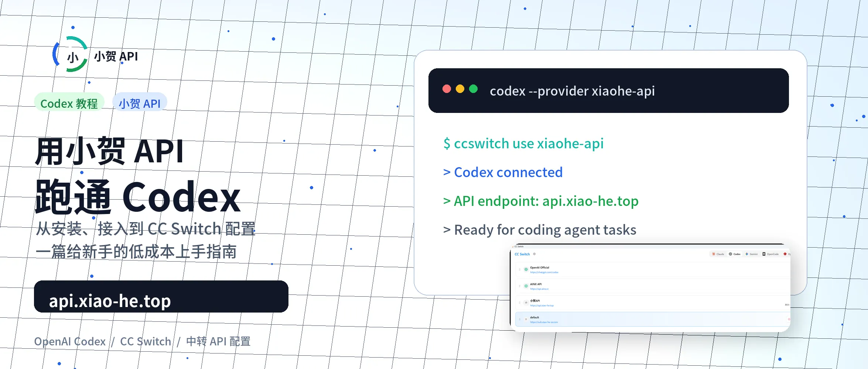This screenshot has height=369, width=868.
Task: Click the default provider D avatar
Action: [526, 319]
